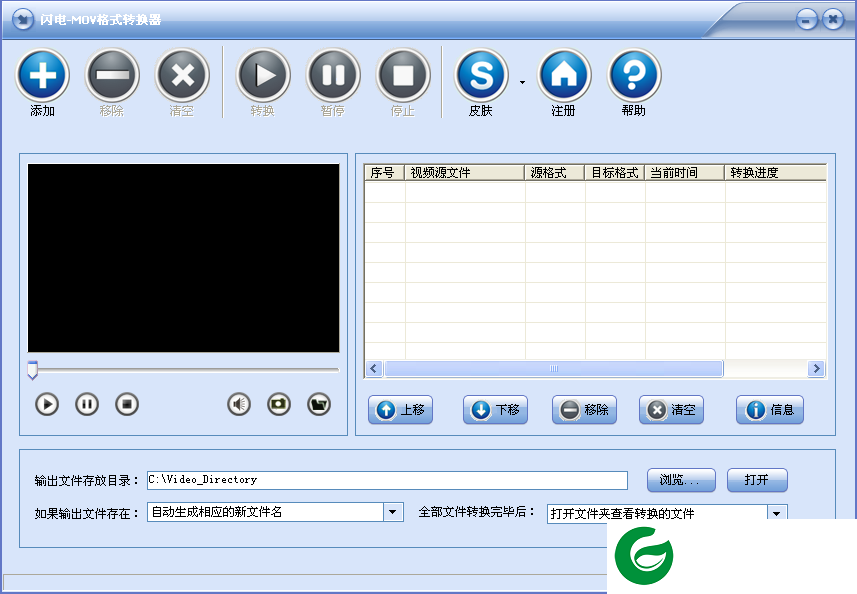The height and width of the screenshot is (594, 857).
Task: Open output folder with the 打开 button
Action: coord(757,480)
